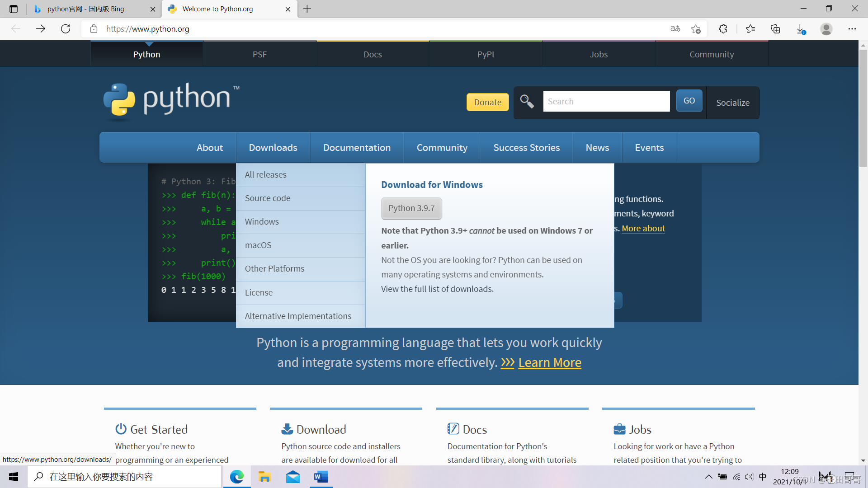The image size is (868, 488).
Task: Open the browser Downloads icon in the toolbar
Action: 800,28
